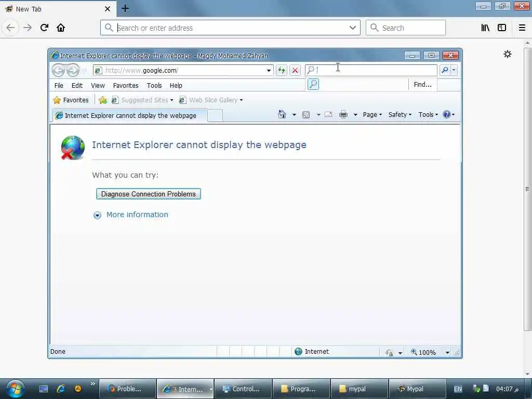Select the search provider magnifier icon in dropdown

point(313,84)
